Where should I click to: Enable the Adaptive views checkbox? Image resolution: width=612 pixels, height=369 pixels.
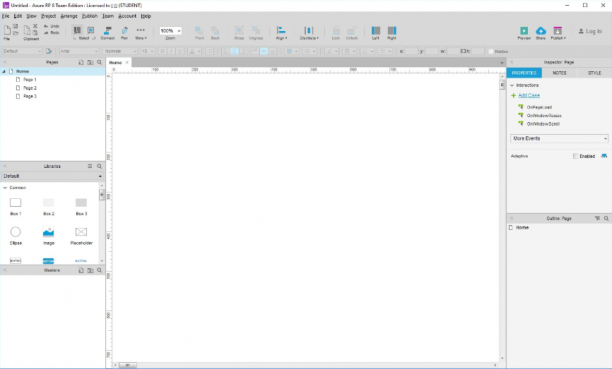575,156
